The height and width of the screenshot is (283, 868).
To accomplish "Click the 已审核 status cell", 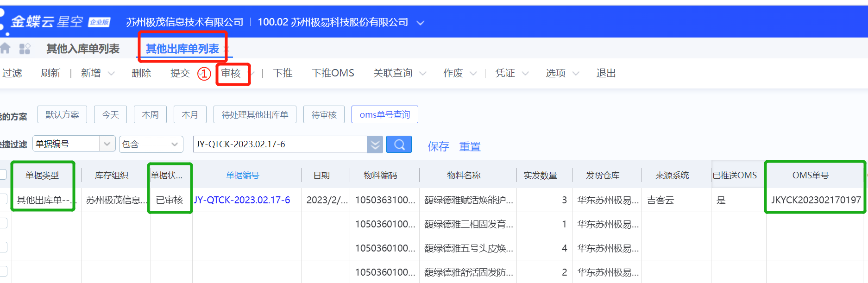I will [170, 200].
